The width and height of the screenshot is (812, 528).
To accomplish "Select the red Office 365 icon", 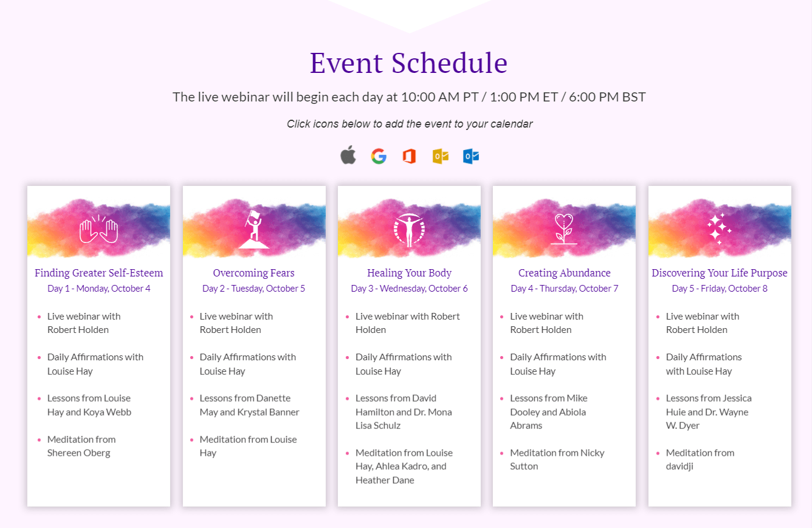I will [409, 156].
